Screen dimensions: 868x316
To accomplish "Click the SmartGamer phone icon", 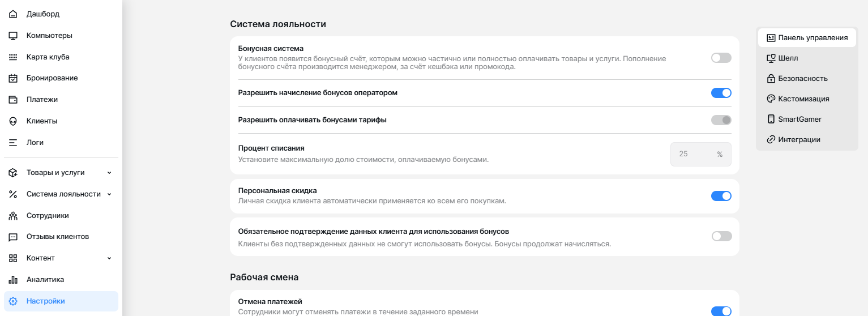I will tap(771, 119).
